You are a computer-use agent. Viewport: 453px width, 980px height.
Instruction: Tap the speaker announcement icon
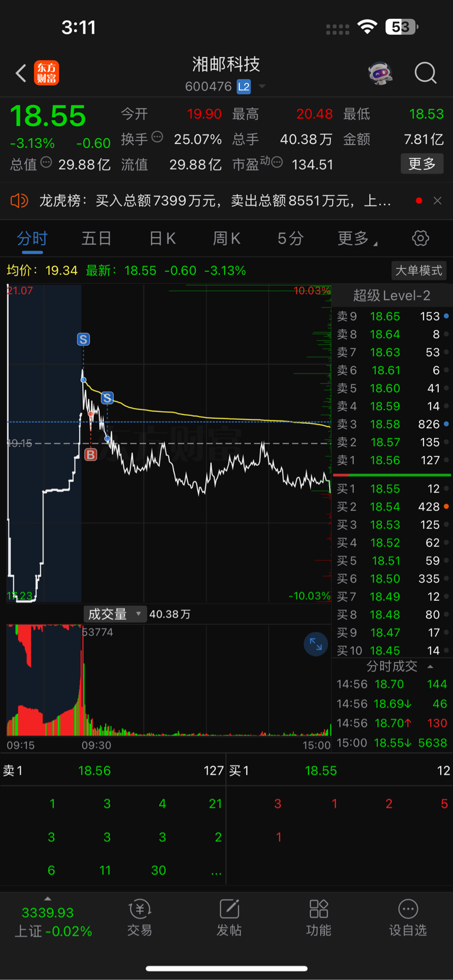click(x=19, y=201)
